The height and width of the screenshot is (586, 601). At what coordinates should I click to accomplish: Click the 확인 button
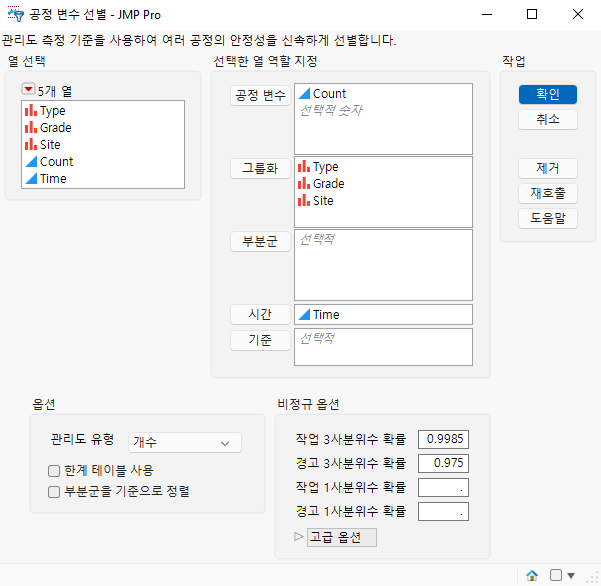tap(548, 94)
